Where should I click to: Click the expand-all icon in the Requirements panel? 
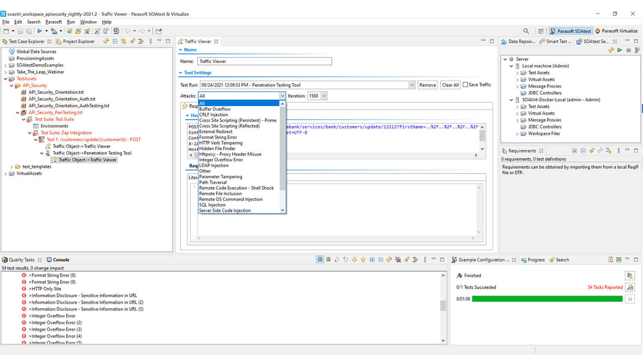tap(574, 151)
